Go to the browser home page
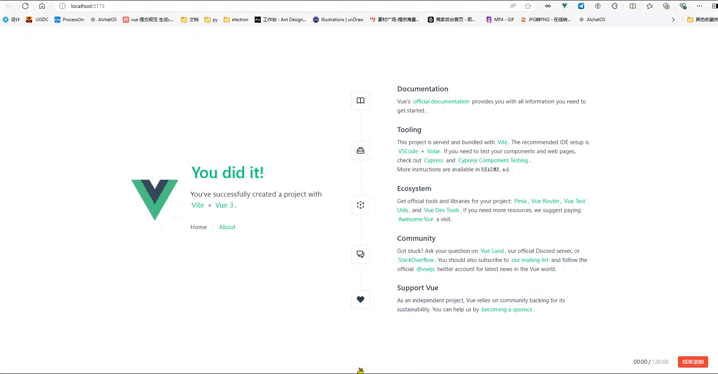 pyautogui.click(x=42, y=6)
